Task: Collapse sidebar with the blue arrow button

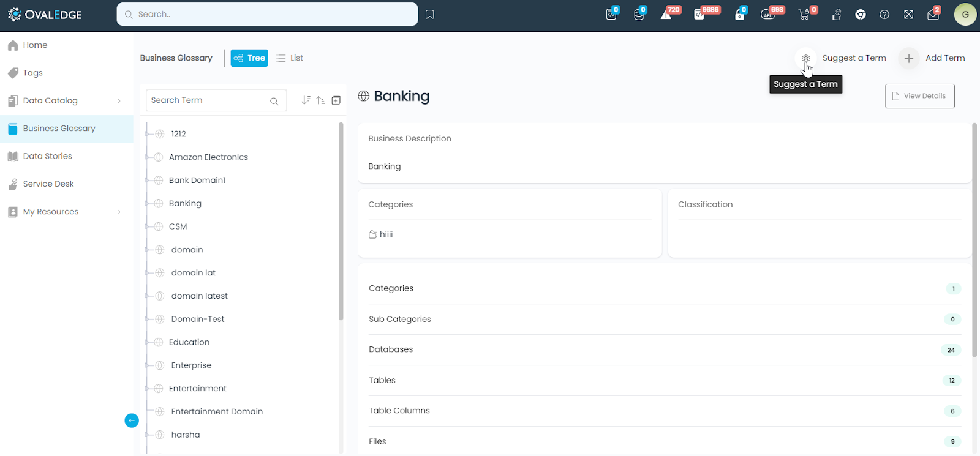Action: (132, 420)
